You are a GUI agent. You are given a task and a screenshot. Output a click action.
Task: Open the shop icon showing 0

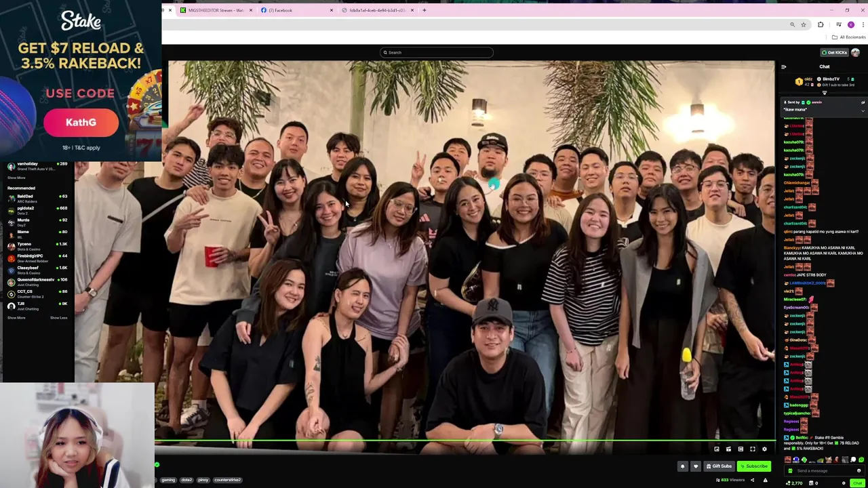pos(813,483)
